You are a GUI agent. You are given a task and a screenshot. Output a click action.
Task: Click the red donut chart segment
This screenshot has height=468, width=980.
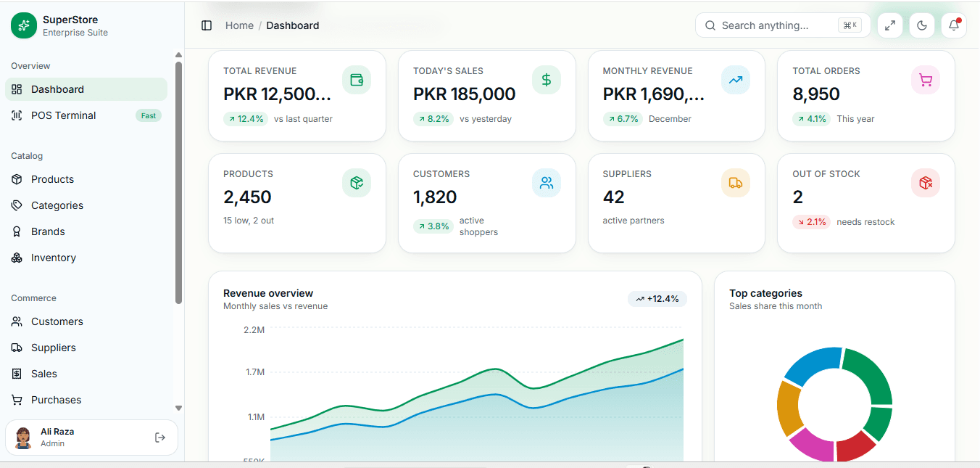tap(855, 445)
